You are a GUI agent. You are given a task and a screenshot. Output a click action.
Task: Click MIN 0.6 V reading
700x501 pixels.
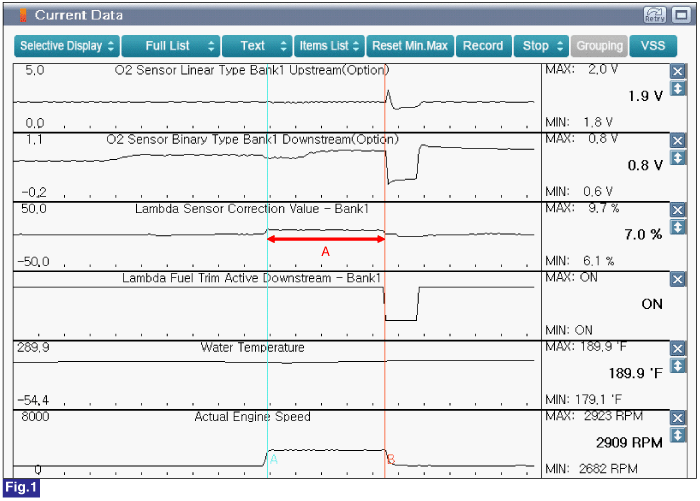click(579, 192)
